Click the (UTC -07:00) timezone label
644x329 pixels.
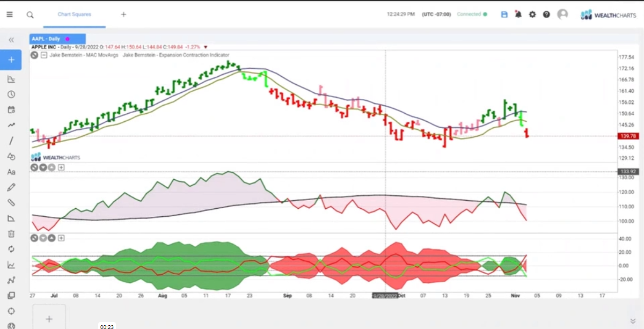[x=436, y=14]
